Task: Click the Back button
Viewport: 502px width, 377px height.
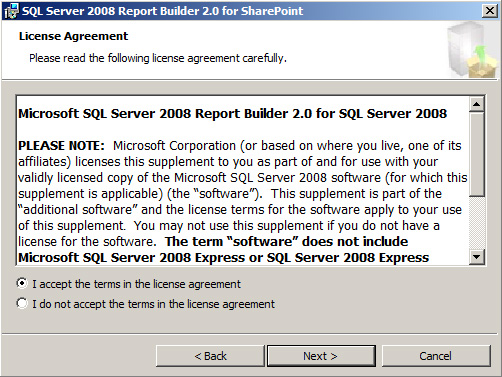Action: click(x=210, y=356)
